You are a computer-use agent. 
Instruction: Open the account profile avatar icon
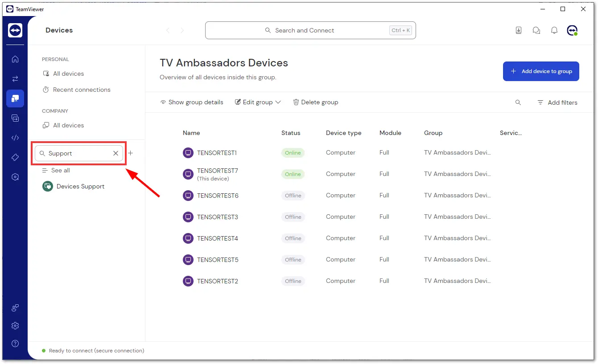[572, 30]
